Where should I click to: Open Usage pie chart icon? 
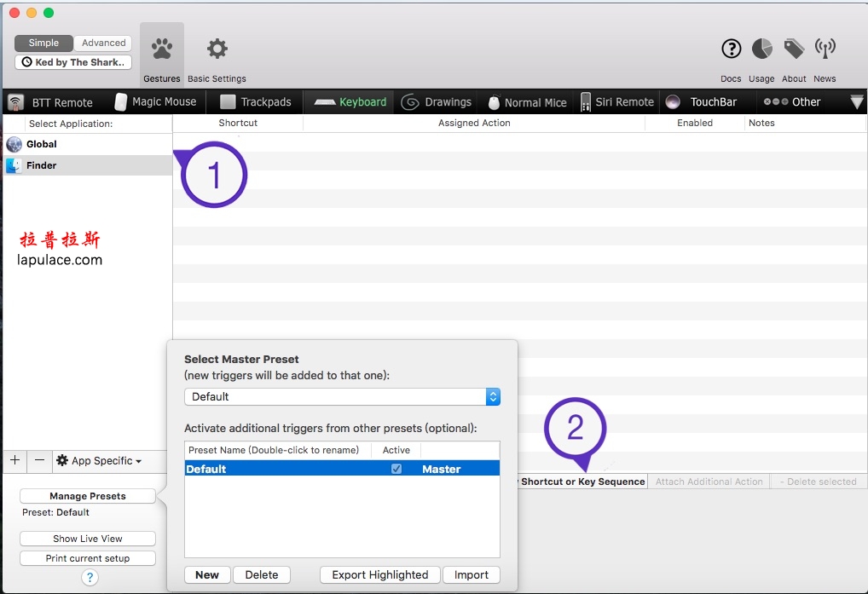click(761, 49)
